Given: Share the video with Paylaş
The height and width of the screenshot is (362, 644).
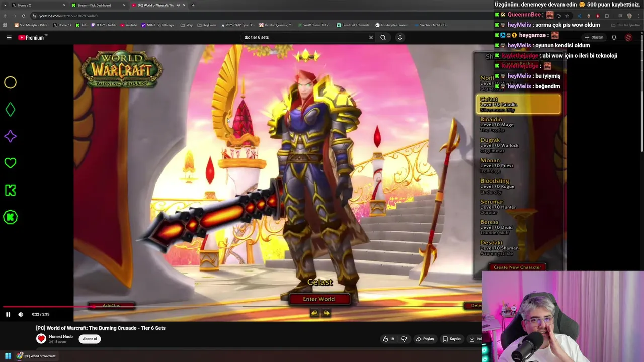Looking at the screenshot, I should tap(425, 339).
